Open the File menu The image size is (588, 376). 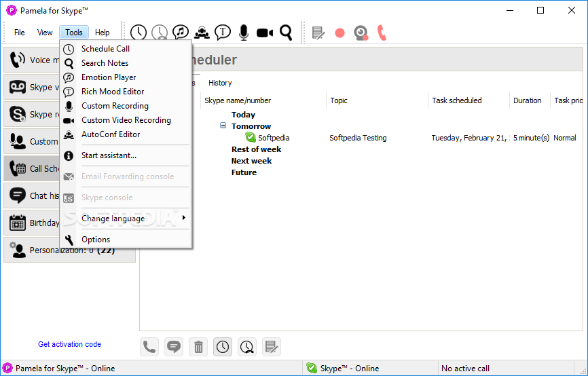20,33
